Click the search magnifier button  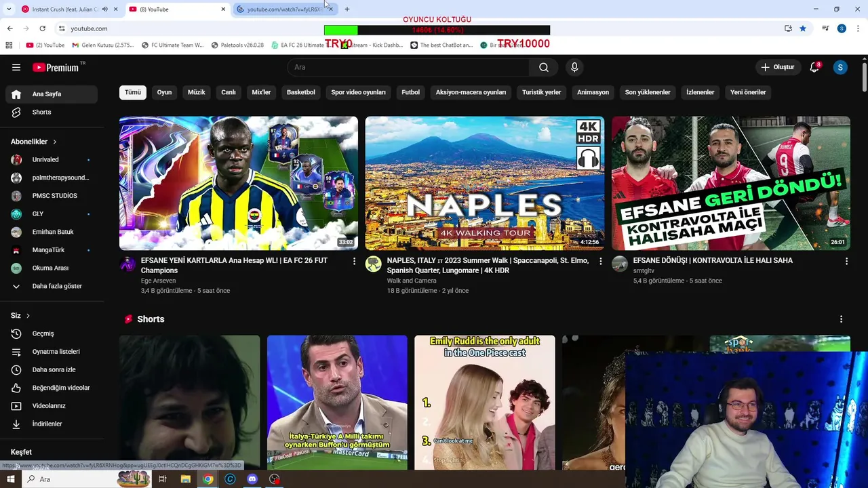click(x=544, y=67)
